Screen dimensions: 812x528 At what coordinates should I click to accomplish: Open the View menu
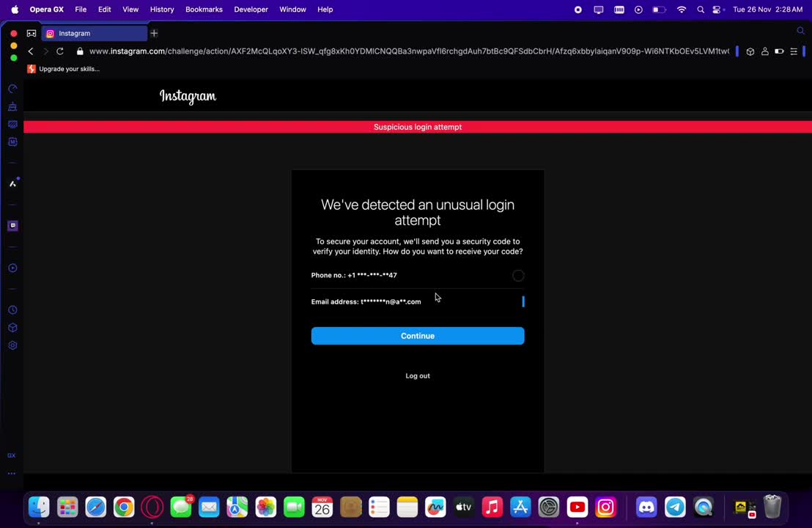130,10
